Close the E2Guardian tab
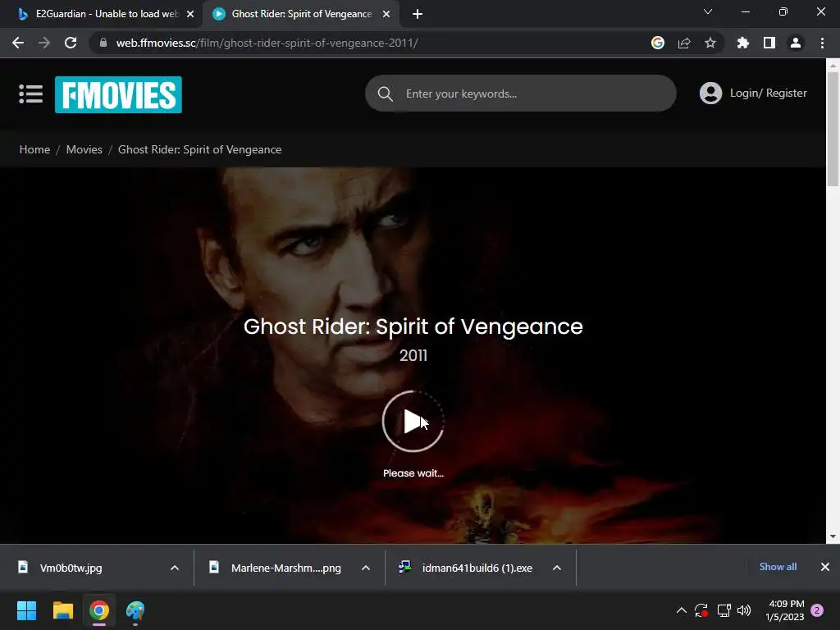840x630 pixels. click(x=190, y=14)
